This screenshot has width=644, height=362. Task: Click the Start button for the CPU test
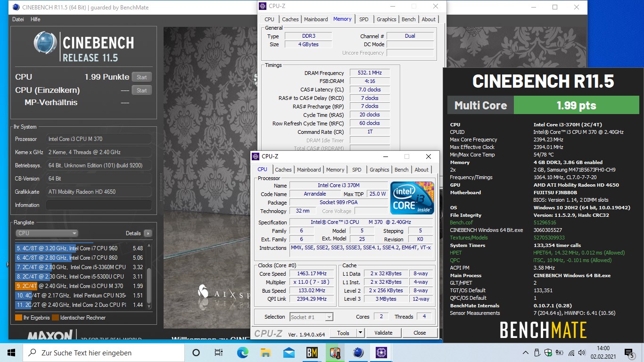click(x=142, y=77)
